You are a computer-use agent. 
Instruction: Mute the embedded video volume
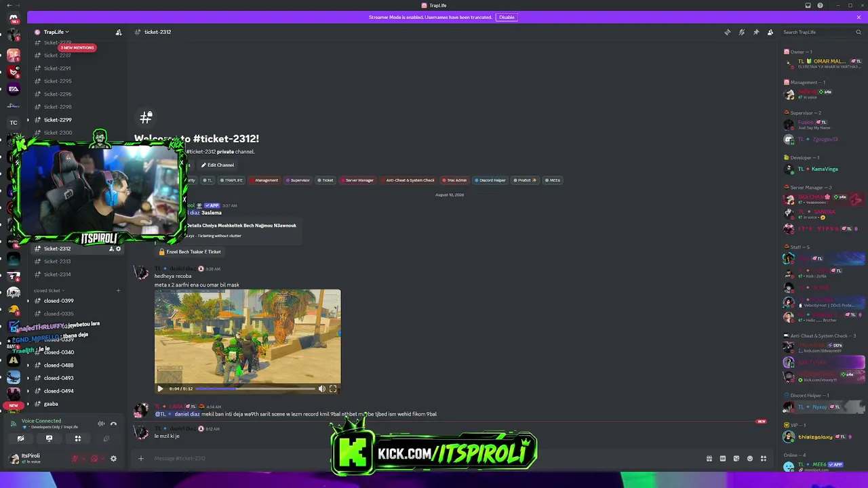point(322,388)
